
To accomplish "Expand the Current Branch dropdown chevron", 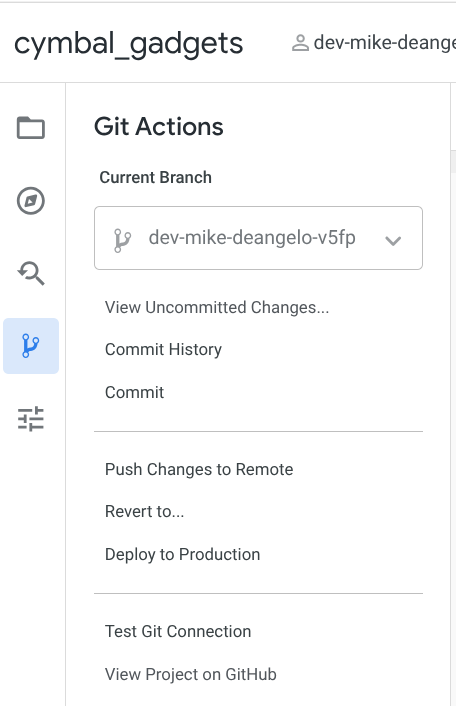I will [393, 241].
